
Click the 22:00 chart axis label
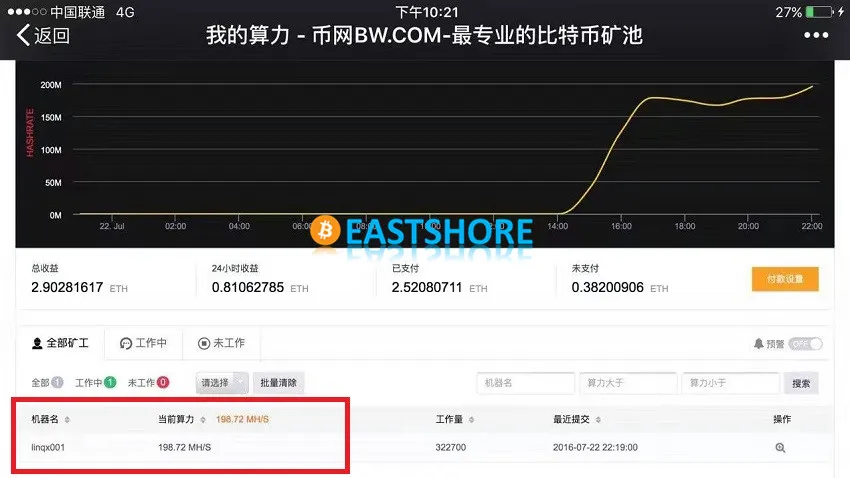tap(812, 226)
